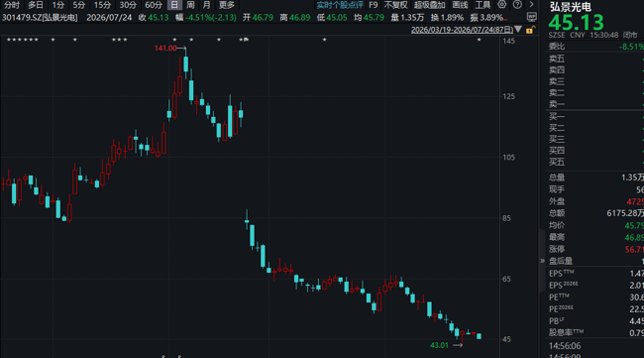Open the 分时 intraday tab
Screen dimensions: 644x358
pos(12,5)
